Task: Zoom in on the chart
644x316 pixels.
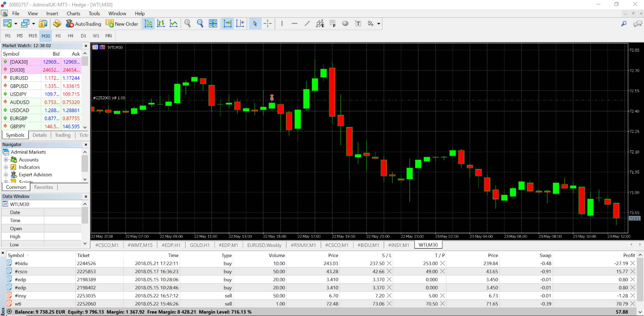Action: coord(187,23)
